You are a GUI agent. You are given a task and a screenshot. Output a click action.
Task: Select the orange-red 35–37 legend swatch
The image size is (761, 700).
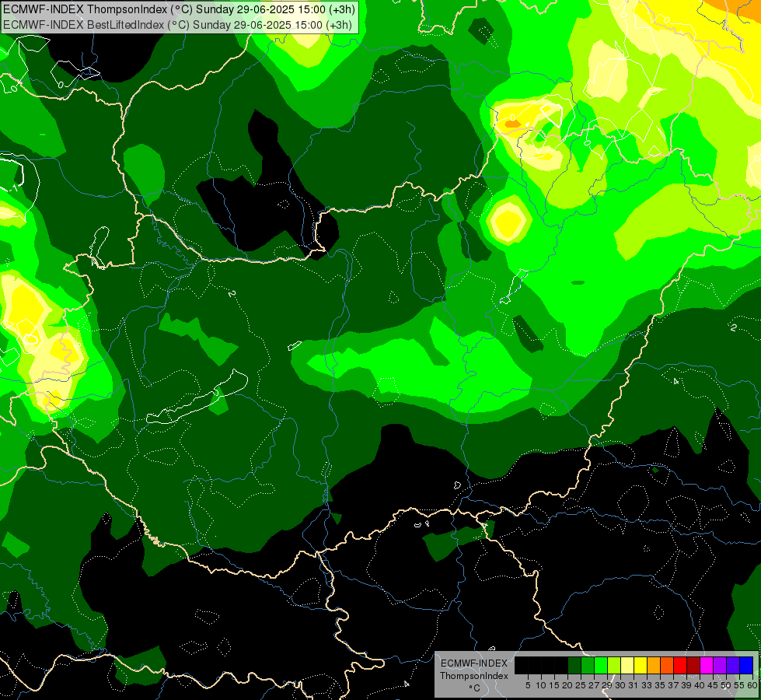point(667,665)
